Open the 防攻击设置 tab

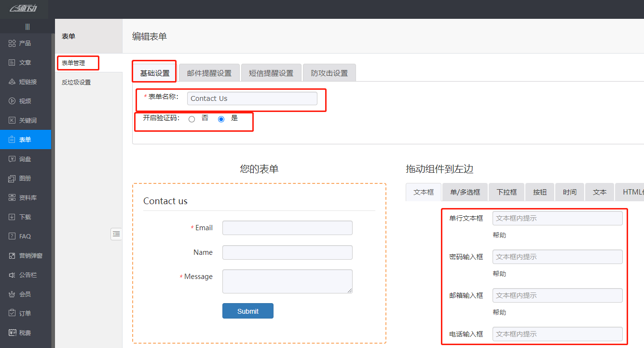click(329, 73)
